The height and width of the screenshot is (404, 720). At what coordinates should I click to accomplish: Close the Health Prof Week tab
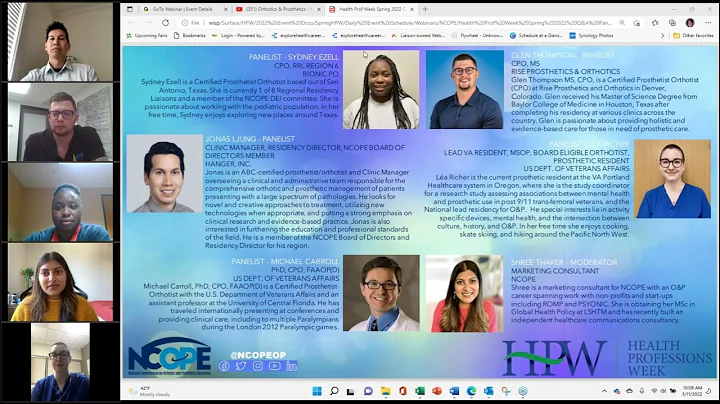(x=412, y=9)
